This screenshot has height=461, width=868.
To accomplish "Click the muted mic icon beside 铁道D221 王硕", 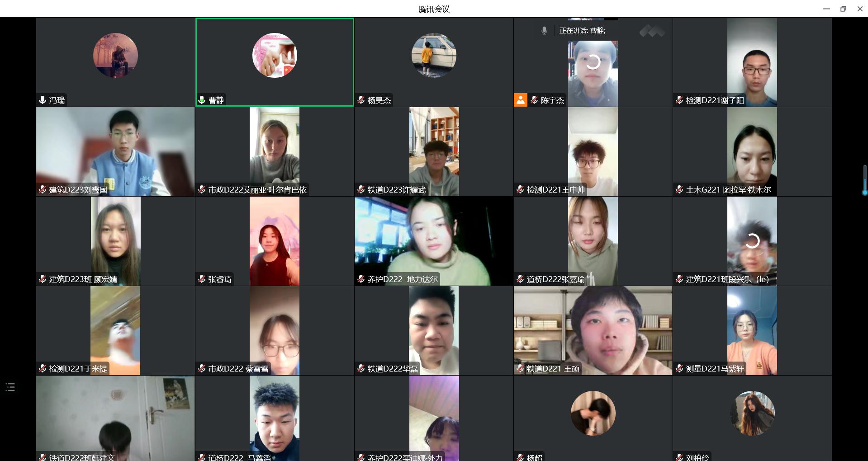I will (x=520, y=369).
